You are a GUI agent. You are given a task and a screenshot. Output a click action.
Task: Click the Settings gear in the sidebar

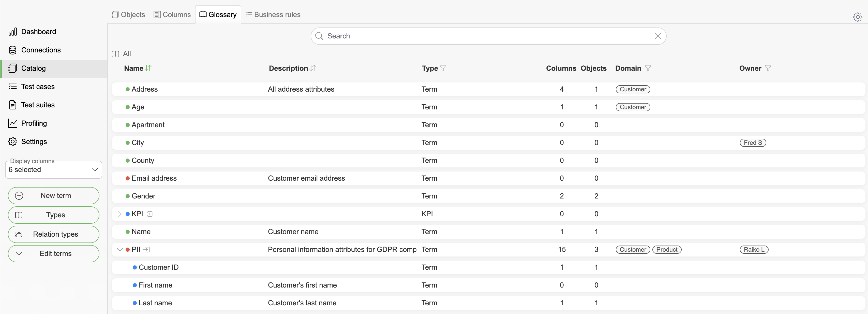point(12,142)
